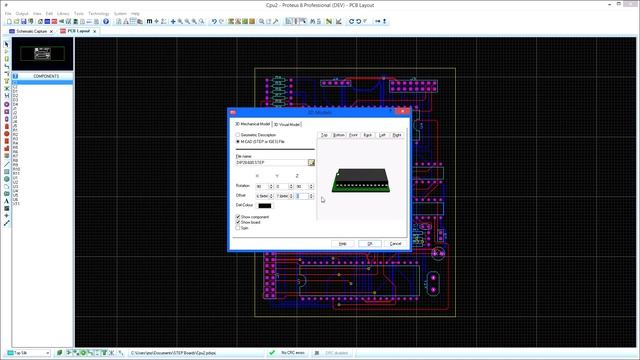Image resolution: width=640 pixels, height=360 pixels.
Task: Click OK in the 3D dialog
Action: pos(370,244)
